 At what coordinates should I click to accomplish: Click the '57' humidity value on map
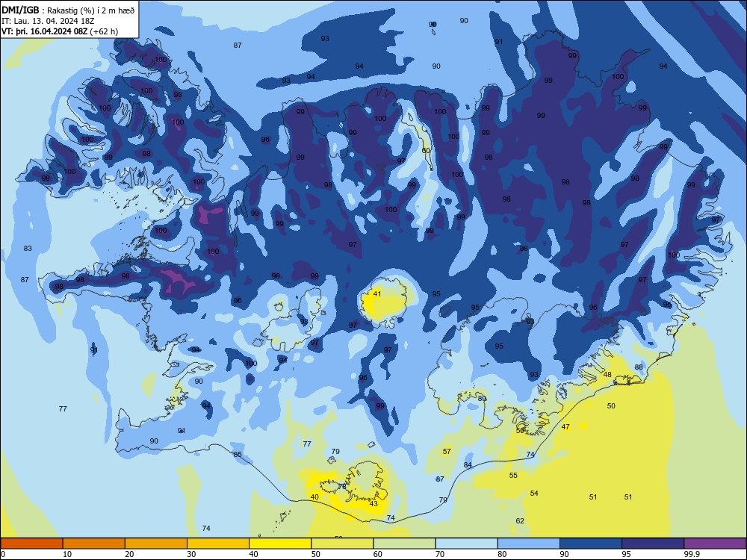click(x=447, y=452)
